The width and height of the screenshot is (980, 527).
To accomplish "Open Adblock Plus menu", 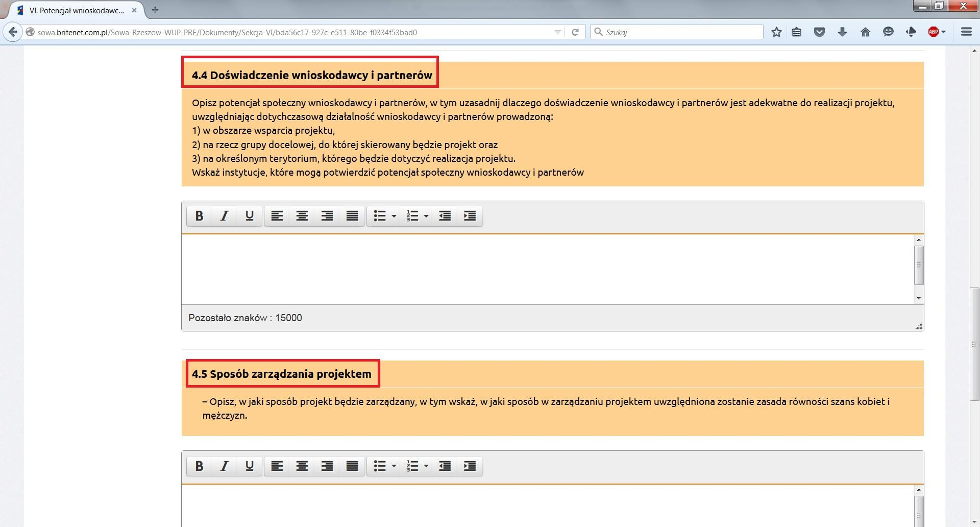I will (933, 32).
